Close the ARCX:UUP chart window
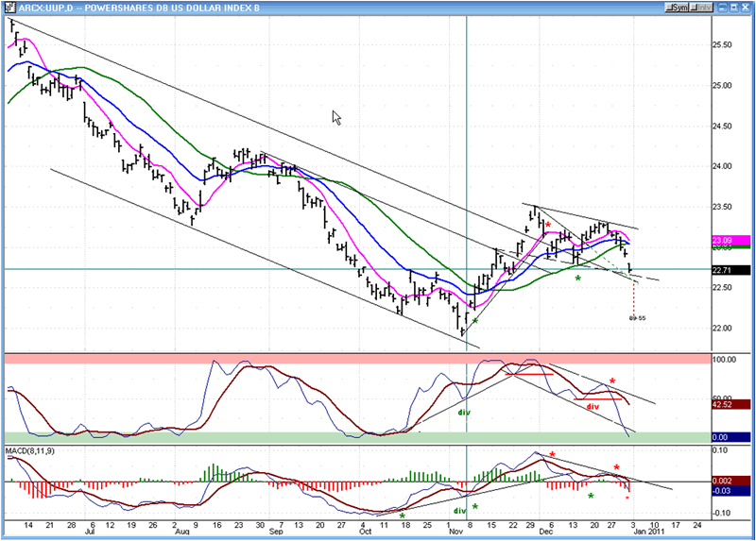 746,8
